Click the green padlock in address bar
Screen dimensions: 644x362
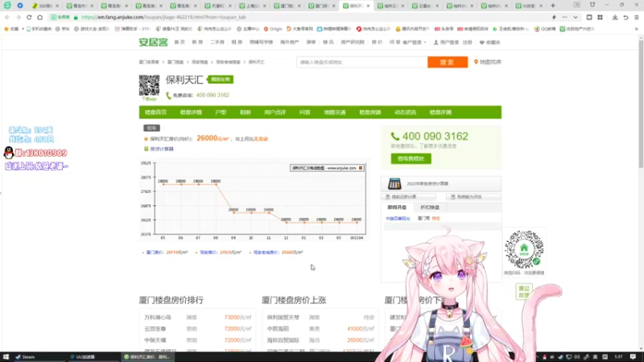(76, 17)
